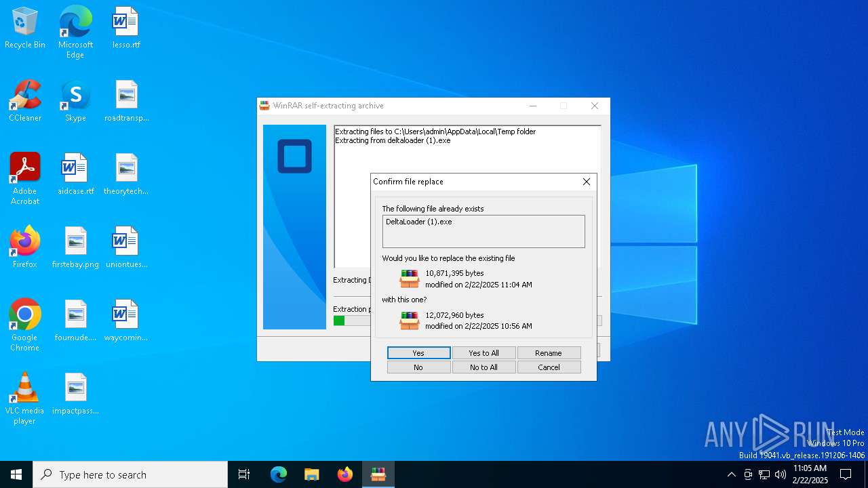
Task: Click the existing file's WinRAR icon
Action: click(x=410, y=279)
